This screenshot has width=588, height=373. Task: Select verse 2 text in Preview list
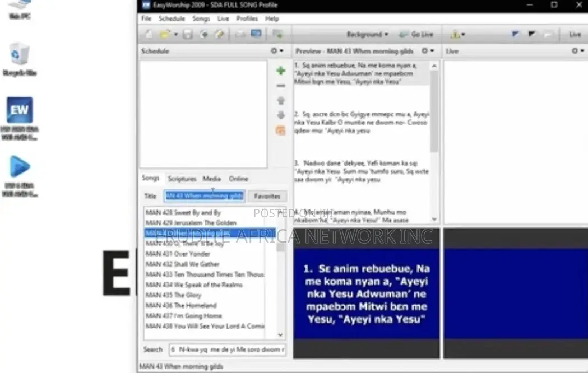coord(362,123)
